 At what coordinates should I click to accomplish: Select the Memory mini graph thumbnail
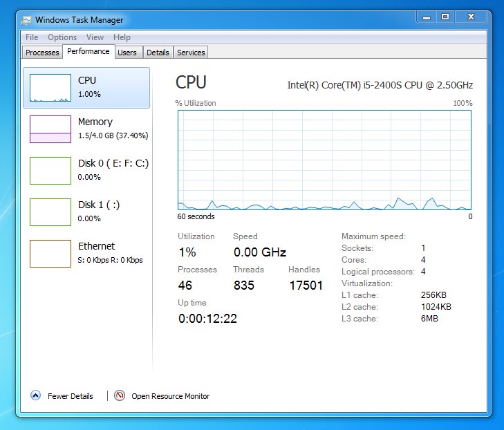(50, 129)
